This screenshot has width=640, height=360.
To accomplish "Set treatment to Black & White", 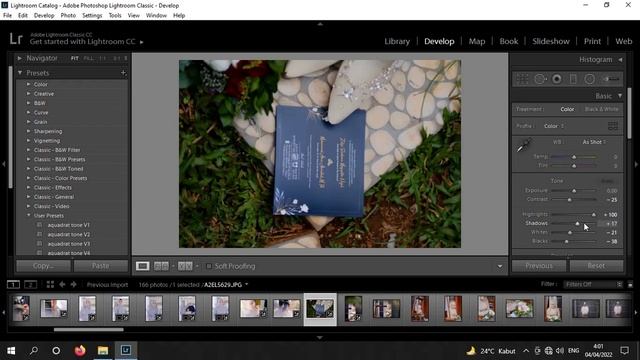I will (x=602, y=109).
